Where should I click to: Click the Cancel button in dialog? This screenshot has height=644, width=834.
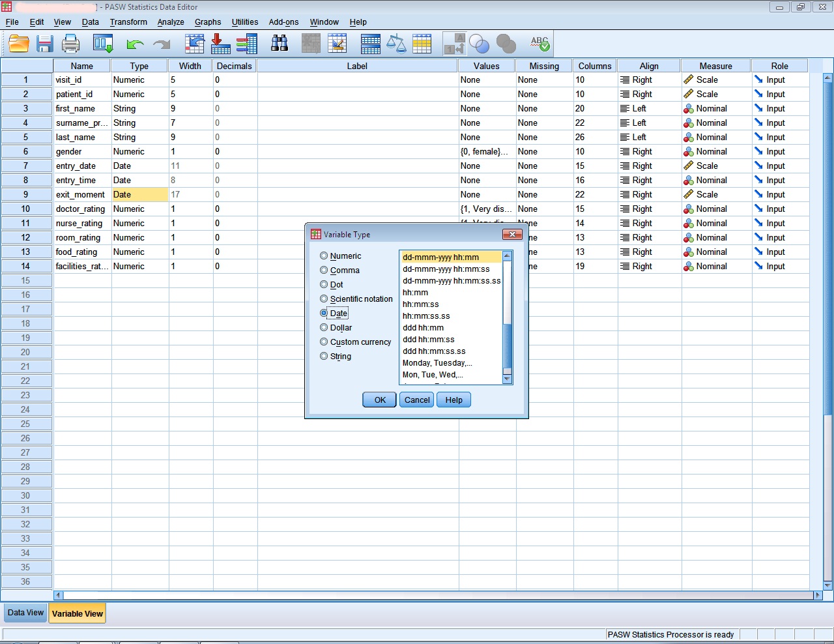pos(417,400)
